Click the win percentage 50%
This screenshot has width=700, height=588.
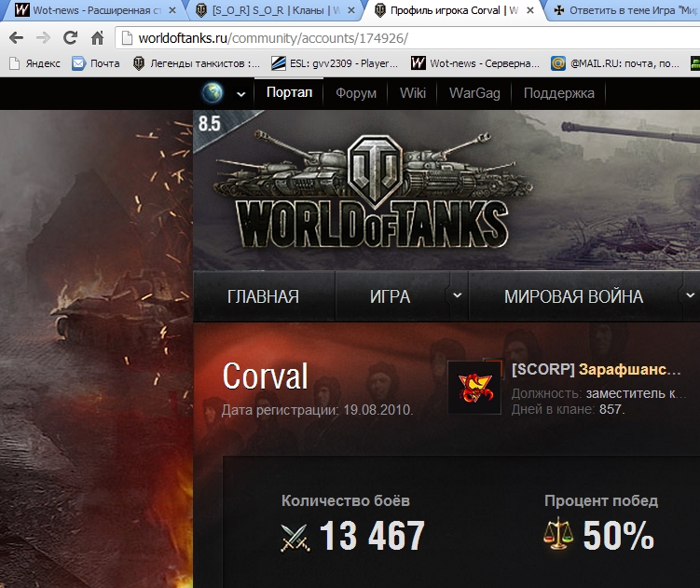(x=618, y=535)
